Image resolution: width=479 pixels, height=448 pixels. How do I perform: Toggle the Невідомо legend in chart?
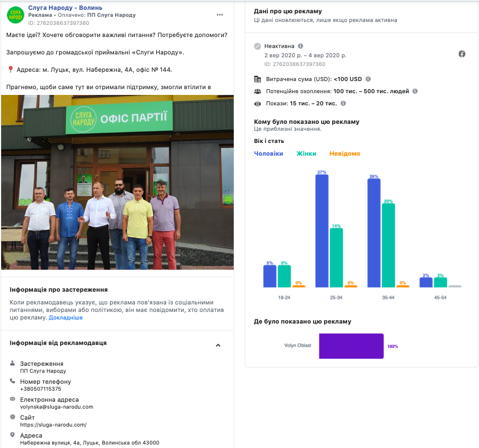(345, 153)
